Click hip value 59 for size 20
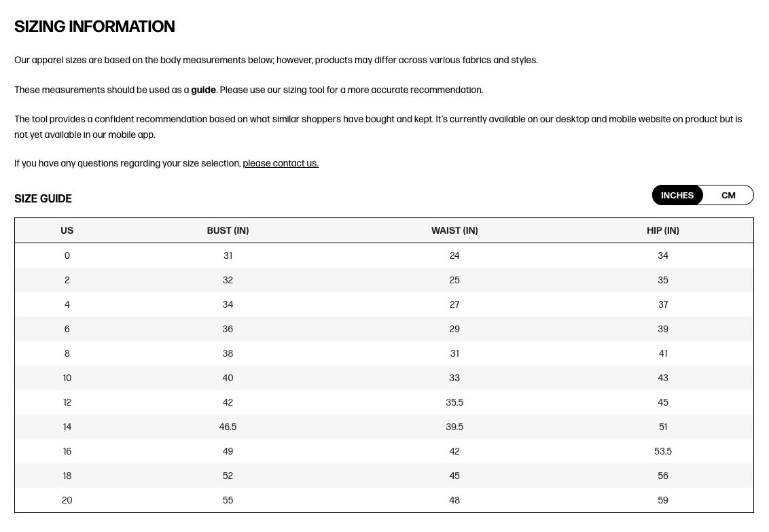769x532 pixels. point(662,500)
